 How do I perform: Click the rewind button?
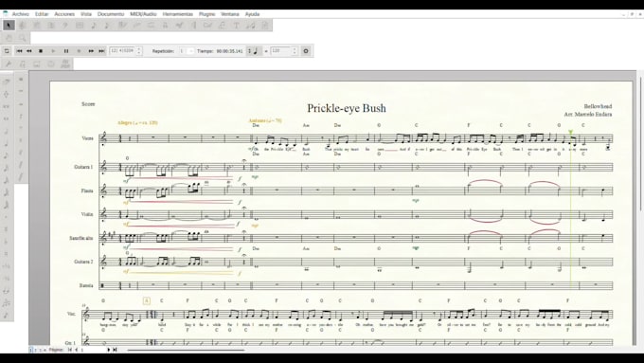[29, 51]
